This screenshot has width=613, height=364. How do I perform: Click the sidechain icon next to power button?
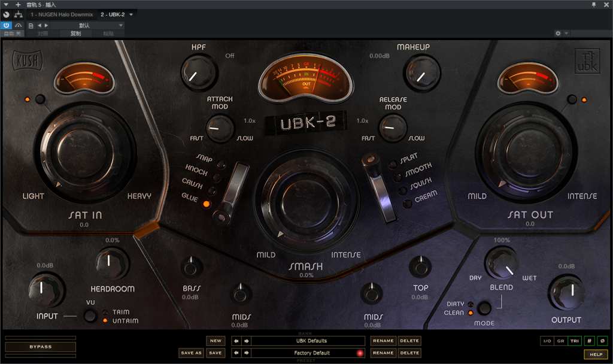pyautogui.click(x=19, y=25)
